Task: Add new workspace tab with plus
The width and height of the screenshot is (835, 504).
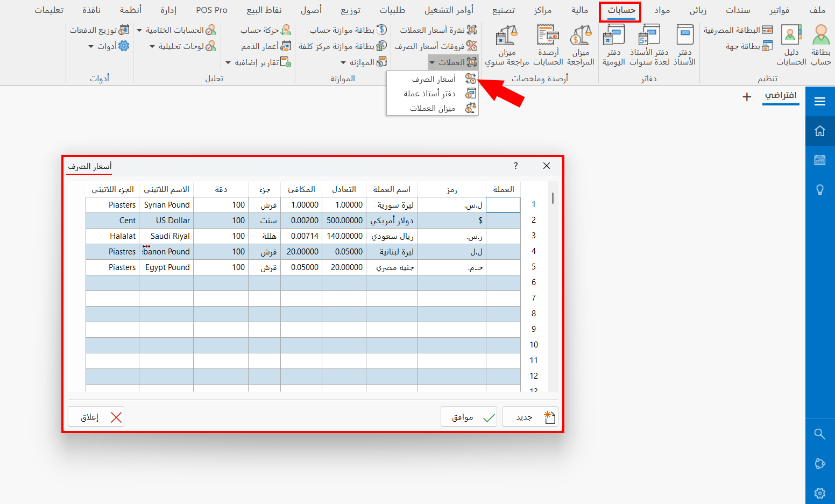Action: click(747, 97)
